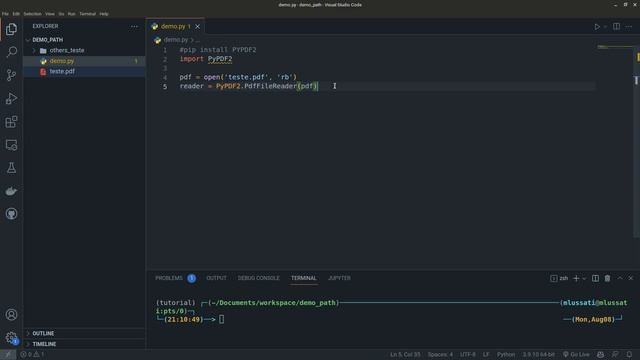Open the remote window indicator in status bar
The image size is (640, 360).
[x=8, y=354]
